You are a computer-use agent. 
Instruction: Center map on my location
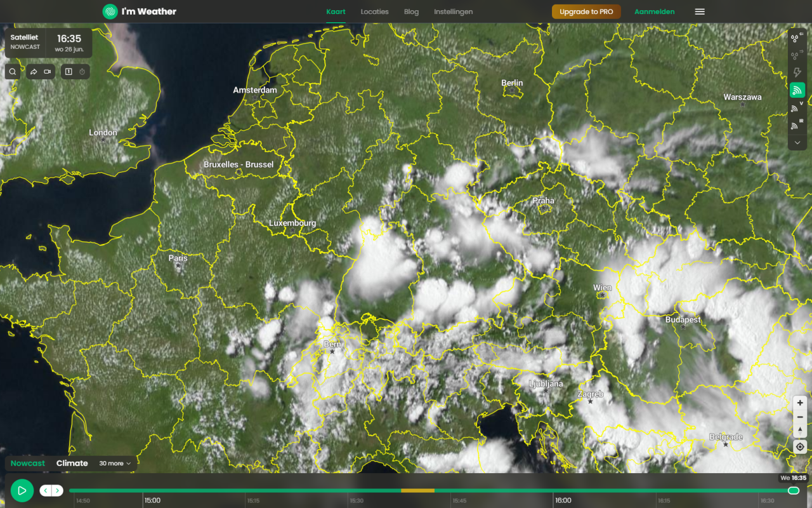point(800,446)
